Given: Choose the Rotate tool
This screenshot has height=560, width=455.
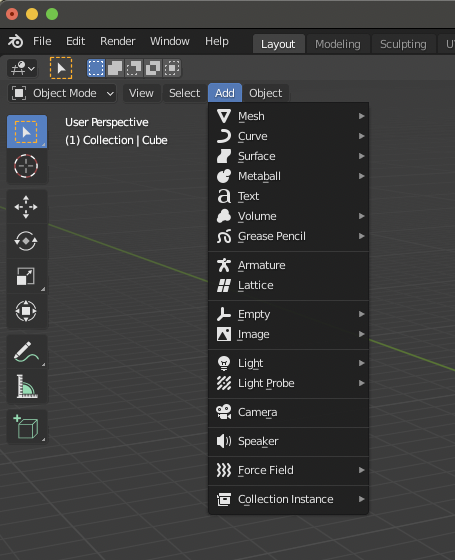Looking at the screenshot, I should [26, 241].
